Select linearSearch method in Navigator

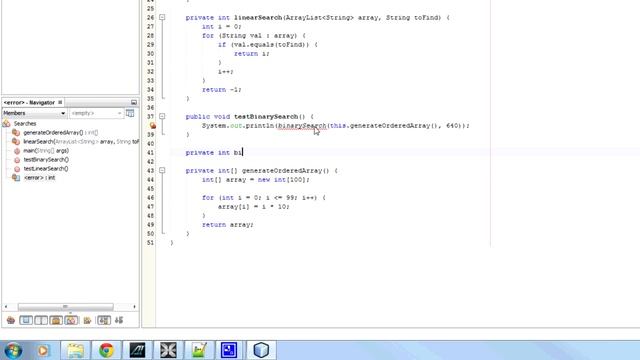[81, 142]
